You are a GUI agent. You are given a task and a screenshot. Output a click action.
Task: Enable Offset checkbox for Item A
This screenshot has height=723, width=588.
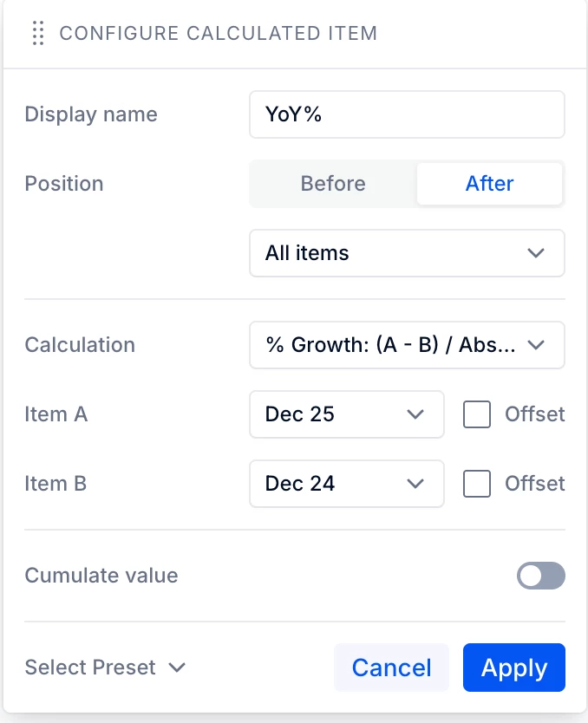pos(477,414)
